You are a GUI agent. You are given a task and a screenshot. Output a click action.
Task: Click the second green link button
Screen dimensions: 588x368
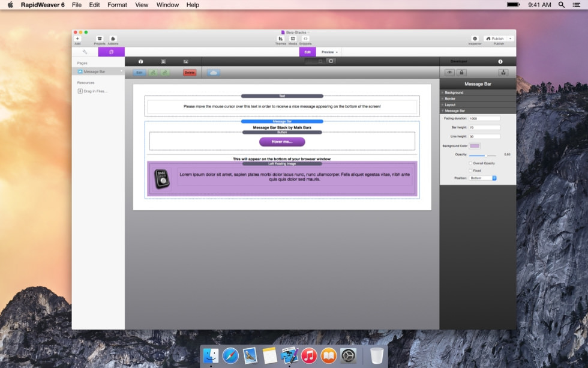(165, 73)
